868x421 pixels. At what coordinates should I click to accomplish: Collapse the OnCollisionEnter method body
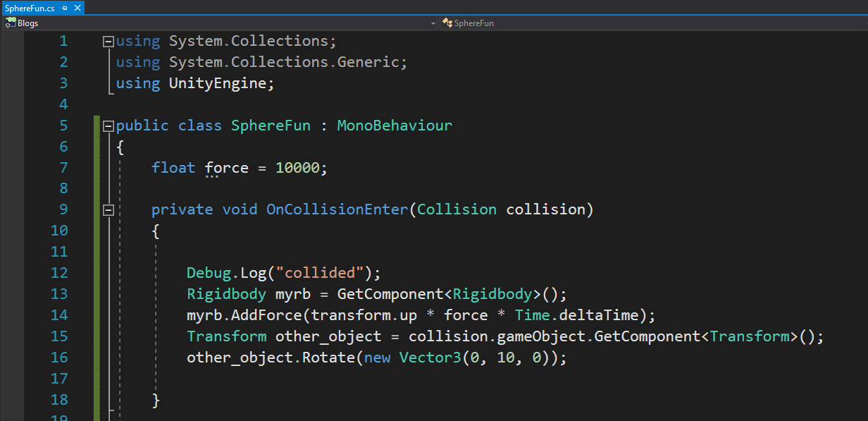tap(108, 209)
